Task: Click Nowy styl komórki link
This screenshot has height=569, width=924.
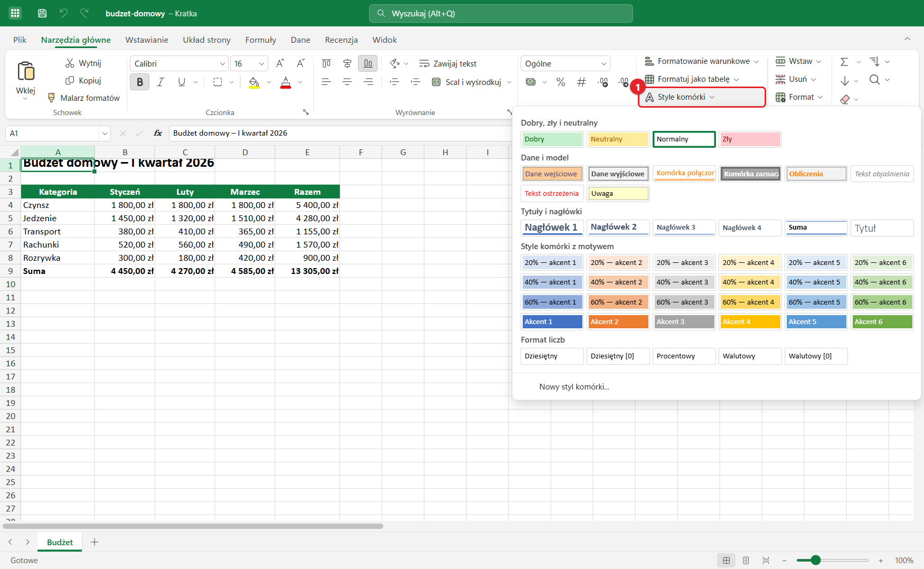Action: (x=574, y=387)
